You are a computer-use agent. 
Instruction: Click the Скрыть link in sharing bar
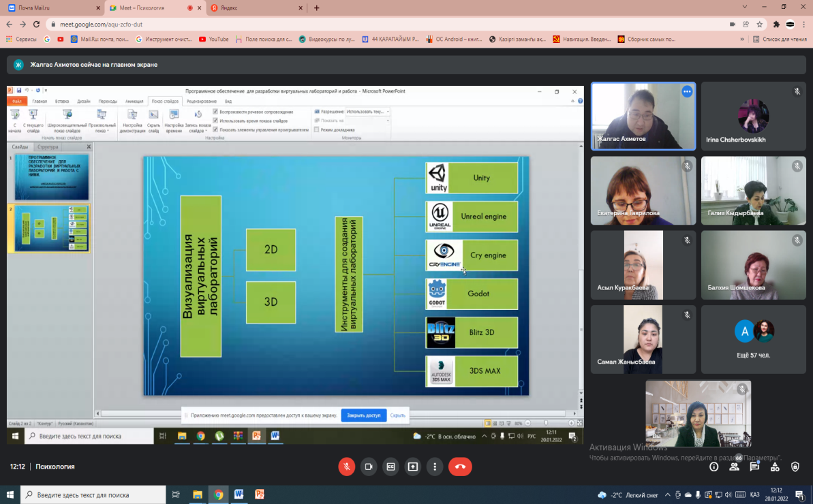pyautogui.click(x=398, y=415)
